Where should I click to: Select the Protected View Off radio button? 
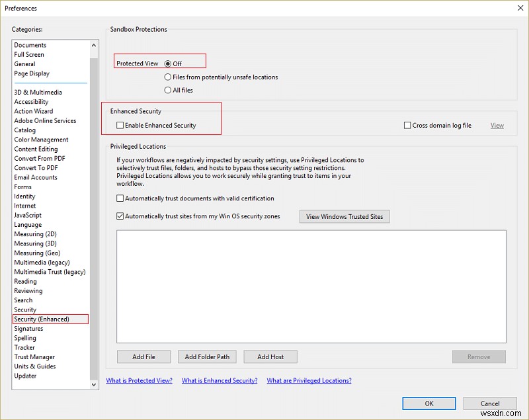click(x=168, y=63)
